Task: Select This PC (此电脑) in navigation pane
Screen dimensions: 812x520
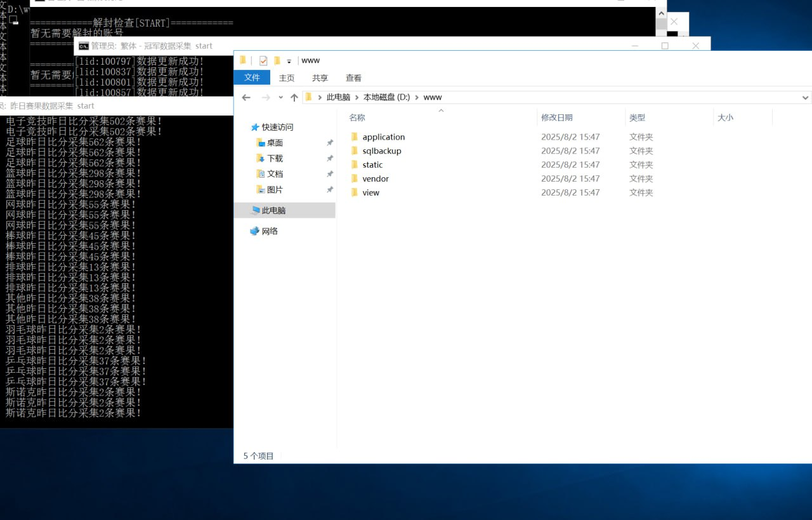Action: pyautogui.click(x=273, y=210)
